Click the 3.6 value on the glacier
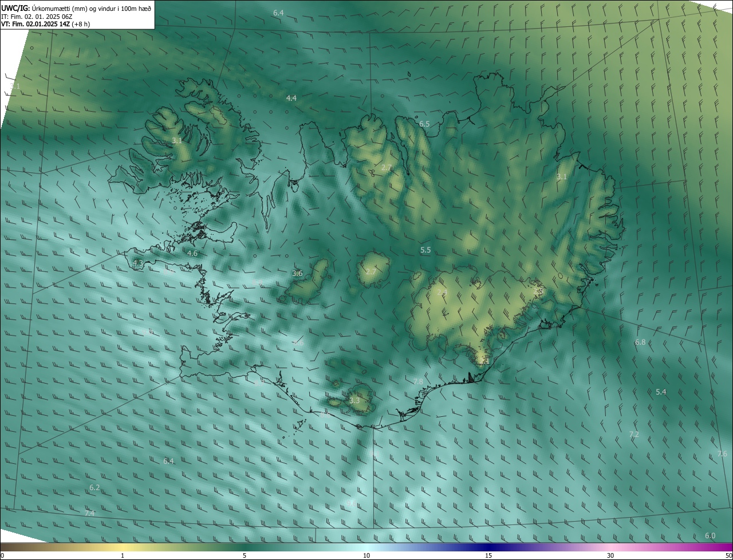 point(297,274)
